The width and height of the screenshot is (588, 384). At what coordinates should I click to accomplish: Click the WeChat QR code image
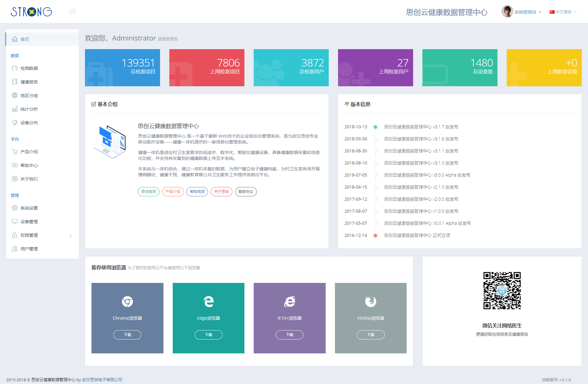(502, 291)
